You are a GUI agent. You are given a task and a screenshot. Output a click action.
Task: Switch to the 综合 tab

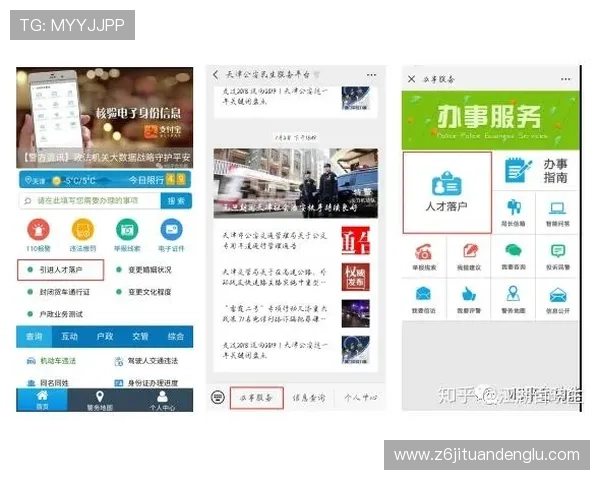[x=176, y=337]
